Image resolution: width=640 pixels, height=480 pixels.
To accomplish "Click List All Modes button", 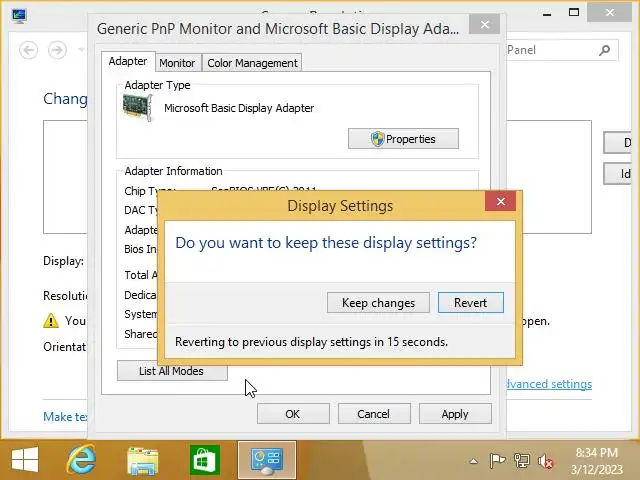I will pyautogui.click(x=171, y=371).
